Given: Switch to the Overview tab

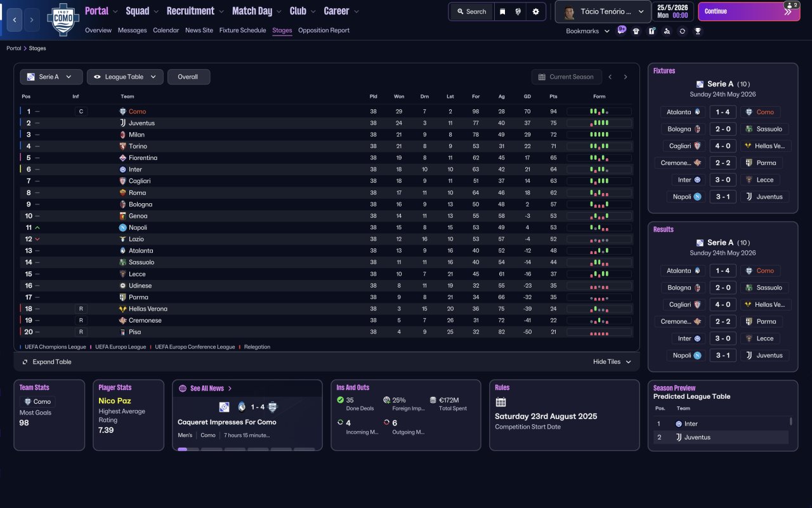Looking at the screenshot, I should pyautogui.click(x=98, y=30).
